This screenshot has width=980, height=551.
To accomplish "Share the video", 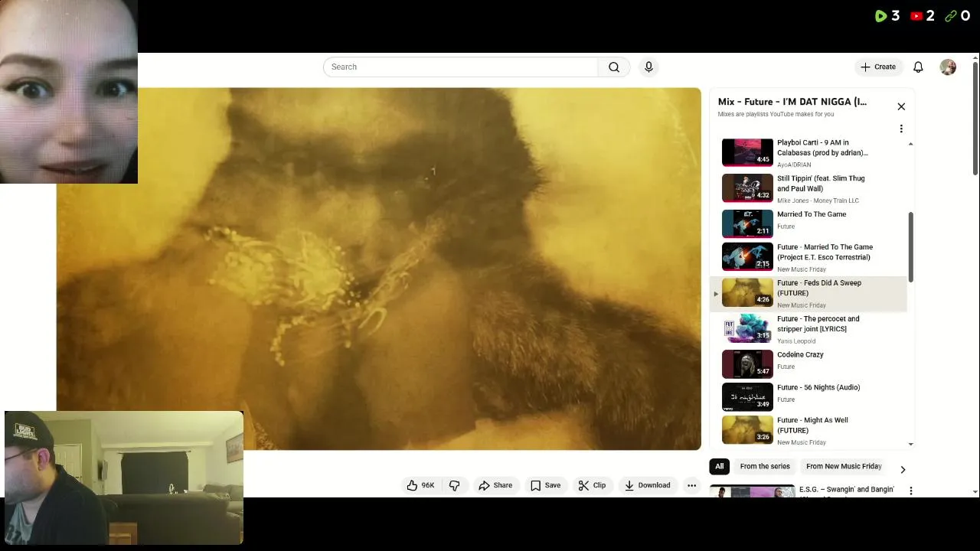I will click(x=495, y=485).
